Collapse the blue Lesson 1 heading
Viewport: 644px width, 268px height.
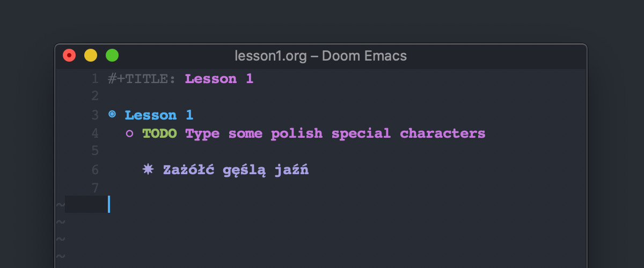coord(159,115)
